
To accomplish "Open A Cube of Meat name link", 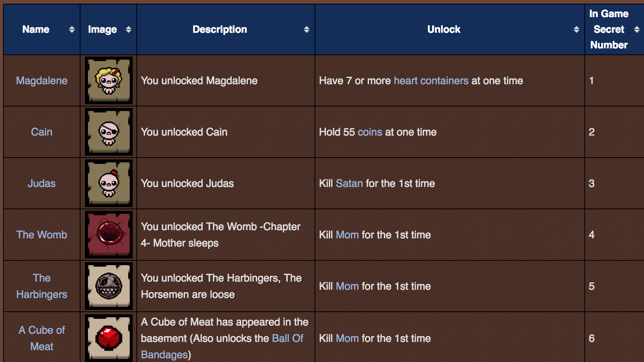I will [42, 338].
